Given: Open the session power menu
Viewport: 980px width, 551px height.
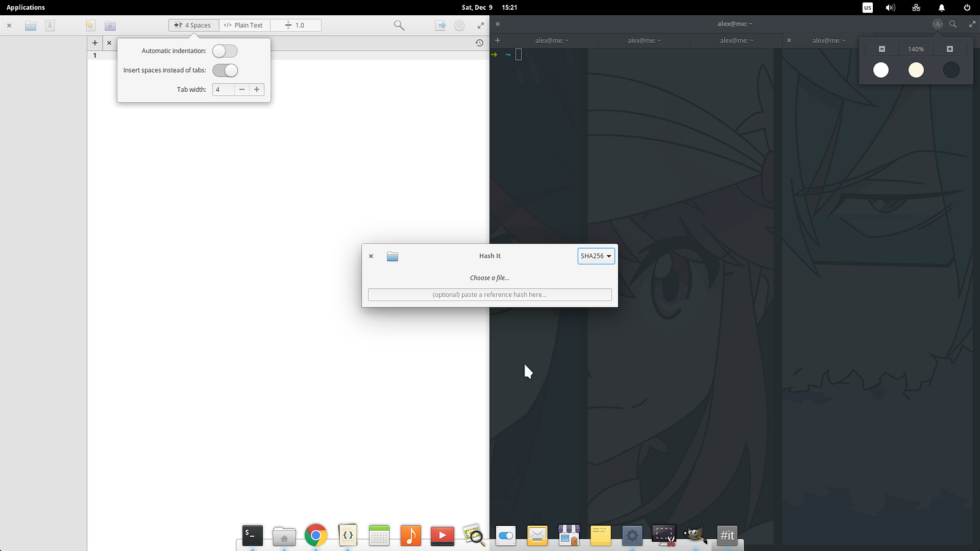Looking at the screenshot, I should (967, 7).
